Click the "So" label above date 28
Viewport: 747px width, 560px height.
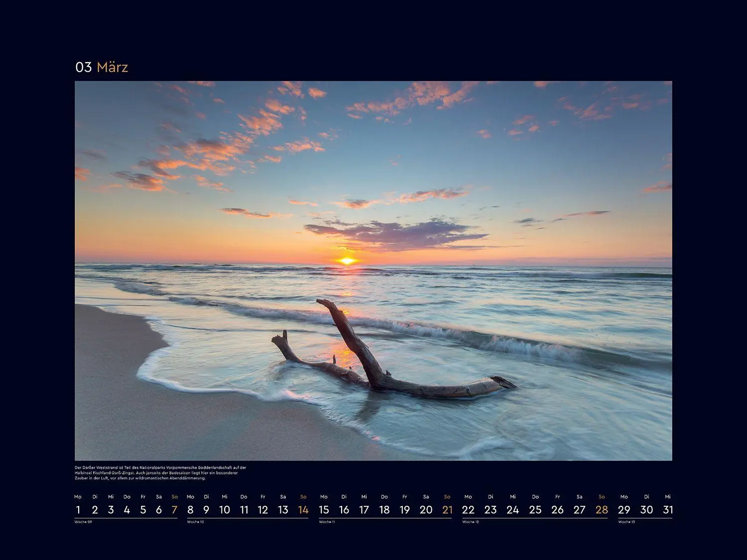602,497
